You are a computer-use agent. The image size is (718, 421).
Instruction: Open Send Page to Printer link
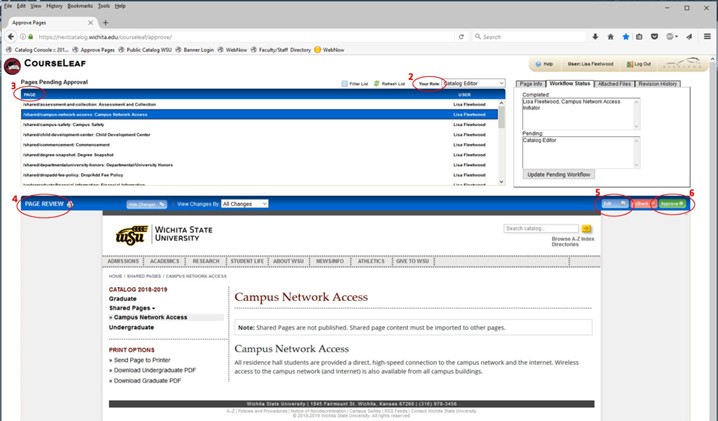(140, 361)
